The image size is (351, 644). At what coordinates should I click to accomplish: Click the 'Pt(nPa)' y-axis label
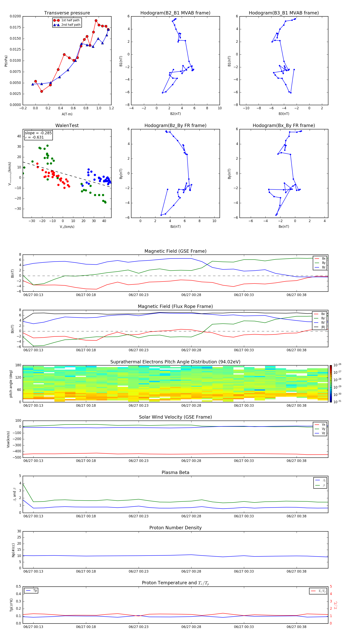[6, 61]
